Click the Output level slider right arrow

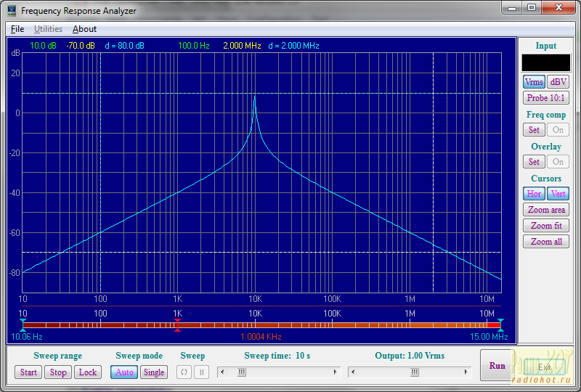[x=466, y=372]
